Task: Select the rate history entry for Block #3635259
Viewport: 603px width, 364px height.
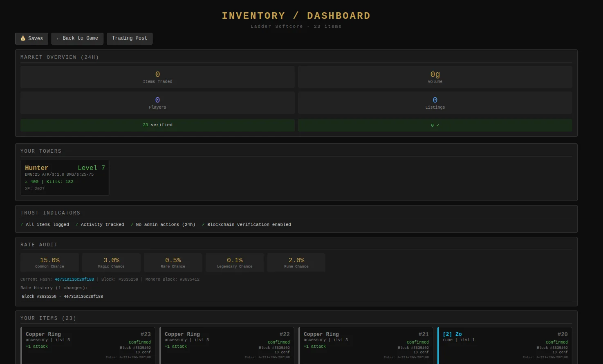Action: (63, 297)
